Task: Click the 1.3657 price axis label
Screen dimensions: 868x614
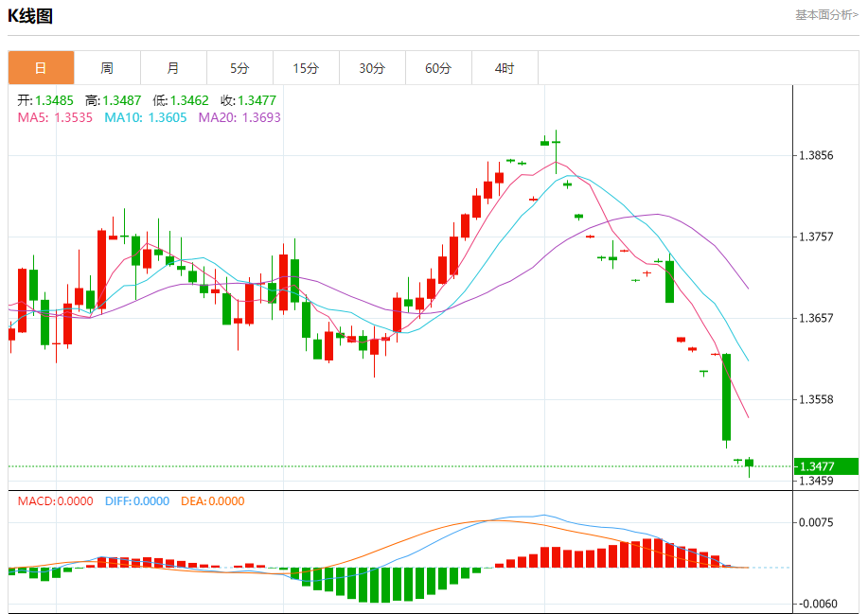Action: click(x=816, y=318)
